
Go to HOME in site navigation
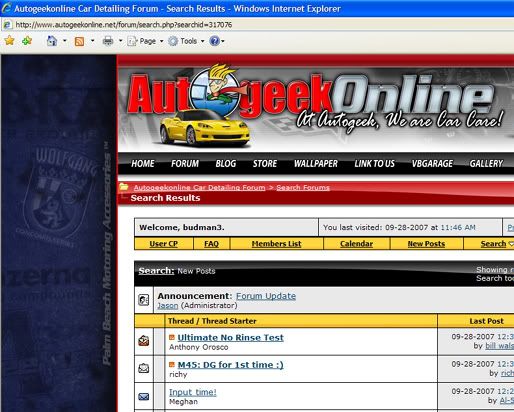pyautogui.click(x=143, y=164)
